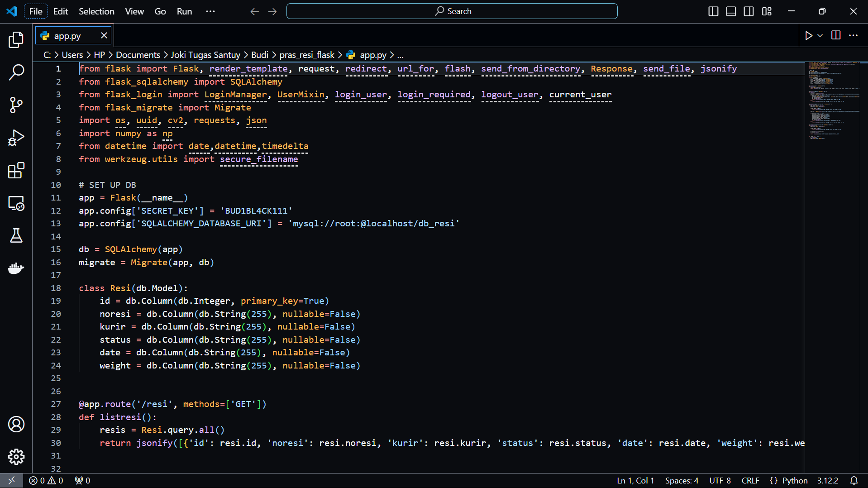The width and height of the screenshot is (868, 488).
Task: Go to line via Ln 1, Col 1
Action: tap(635, 481)
